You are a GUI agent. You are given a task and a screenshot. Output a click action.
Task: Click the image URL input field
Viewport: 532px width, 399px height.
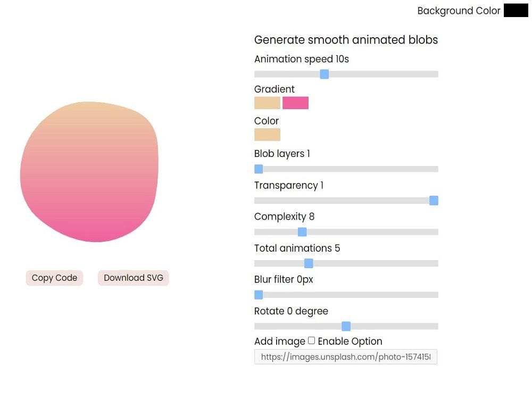pos(346,356)
